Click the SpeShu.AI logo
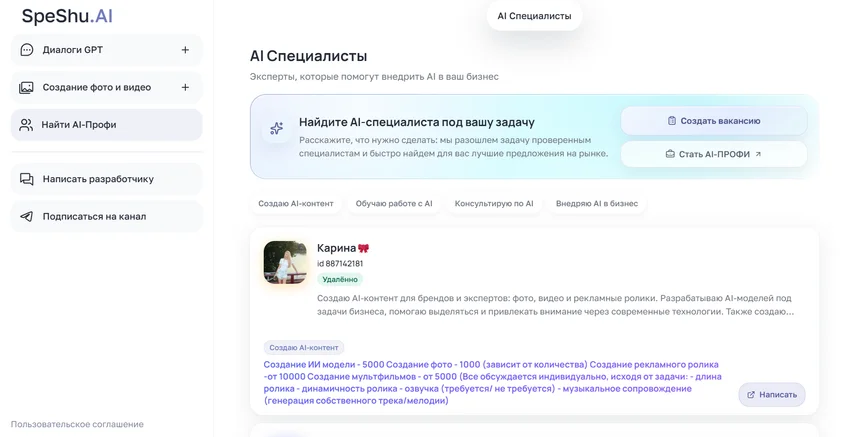The height and width of the screenshot is (437, 850). (67, 16)
